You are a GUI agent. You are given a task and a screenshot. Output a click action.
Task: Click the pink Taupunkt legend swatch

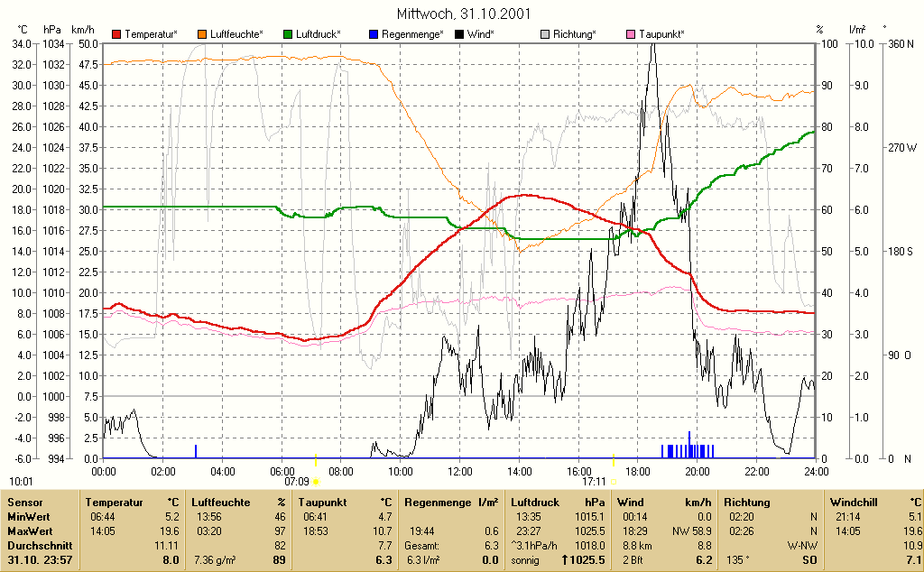click(x=631, y=34)
